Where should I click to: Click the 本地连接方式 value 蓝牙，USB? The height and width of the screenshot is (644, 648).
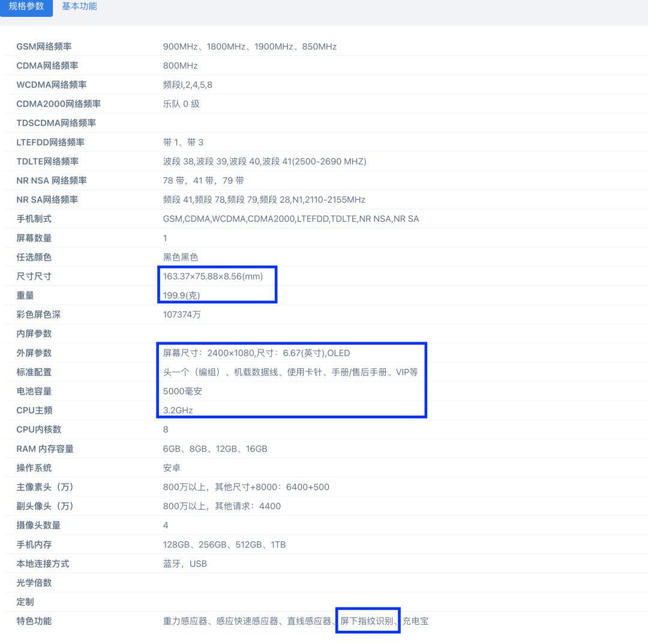[185, 564]
